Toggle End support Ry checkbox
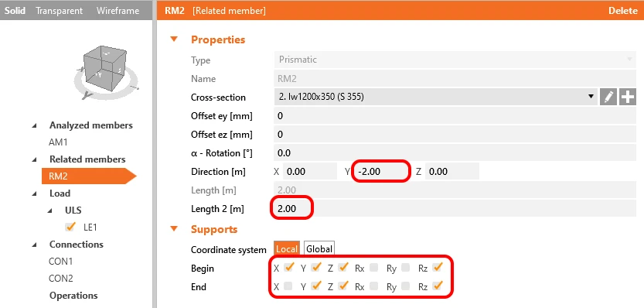Screen dimensions: 644x308 click(405, 286)
